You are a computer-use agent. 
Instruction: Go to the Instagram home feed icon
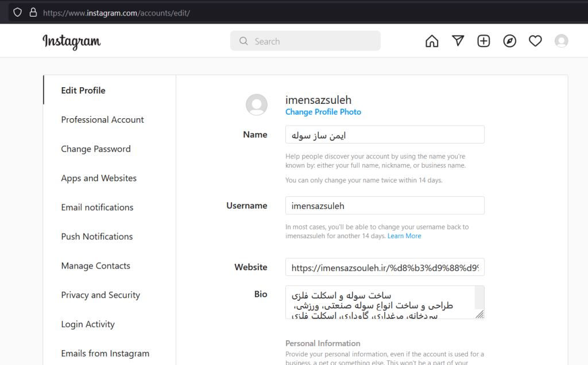[x=432, y=41]
